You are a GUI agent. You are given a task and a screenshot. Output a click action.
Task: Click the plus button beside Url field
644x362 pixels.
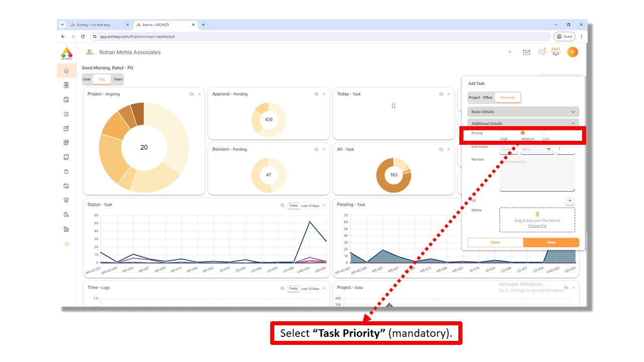tap(570, 201)
